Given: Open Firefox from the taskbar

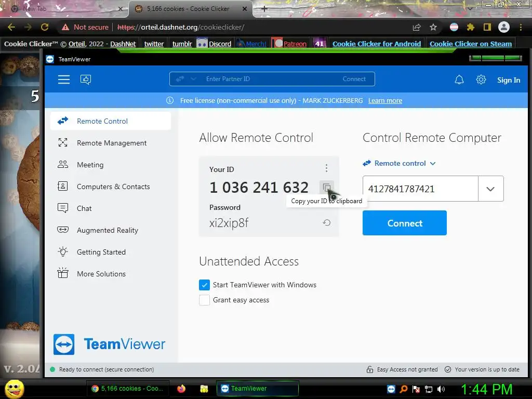Looking at the screenshot, I should click(x=181, y=389).
